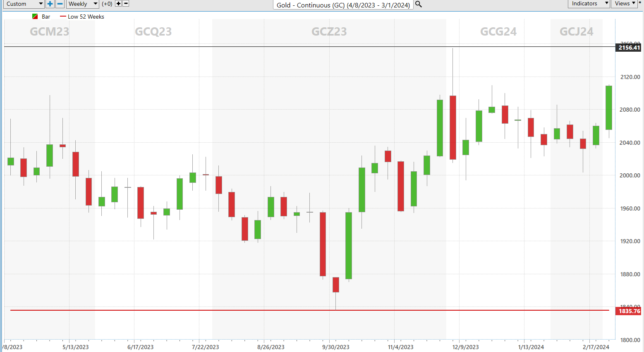
Task: Click the 1960.00 price axis label
Action: [x=630, y=208]
